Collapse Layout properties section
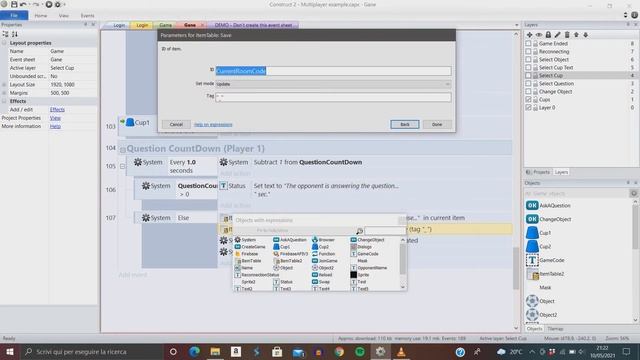640x360 pixels. coord(4,43)
